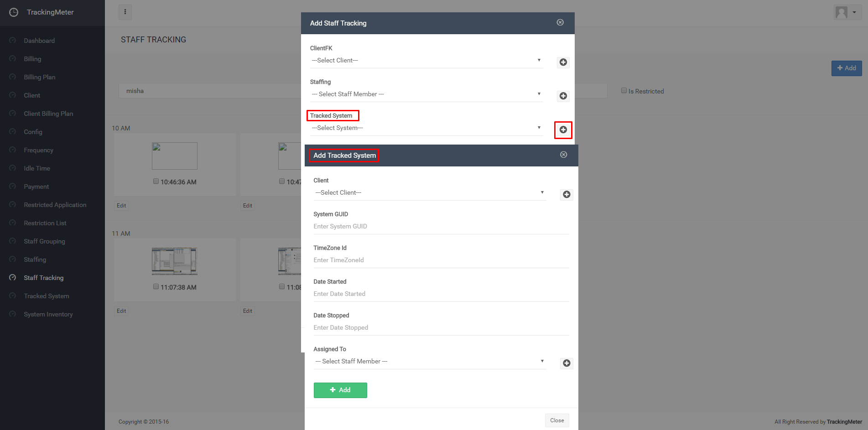Image resolution: width=868 pixels, height=430 pixels.
Task: Click the plus icon beside ClientFK dropdown
Action: click(563, 62)
